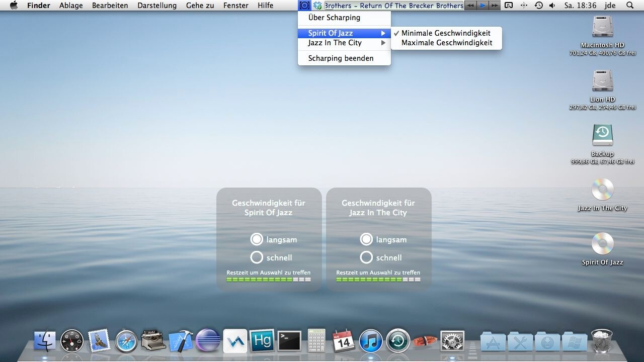Open the blue zigzag app in Dock
Image resolution: width=644 pixels, height=362 pixels.
tap(235, 341)
